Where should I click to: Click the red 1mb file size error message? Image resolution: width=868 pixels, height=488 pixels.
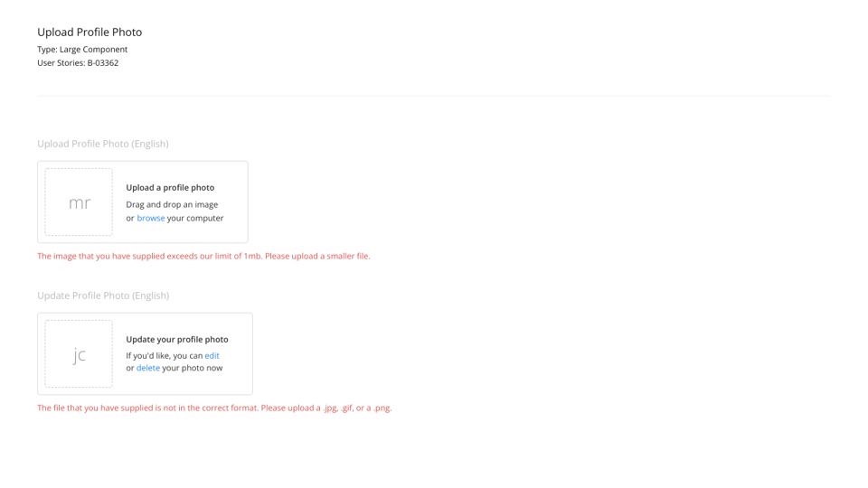(x=203, y=256)
